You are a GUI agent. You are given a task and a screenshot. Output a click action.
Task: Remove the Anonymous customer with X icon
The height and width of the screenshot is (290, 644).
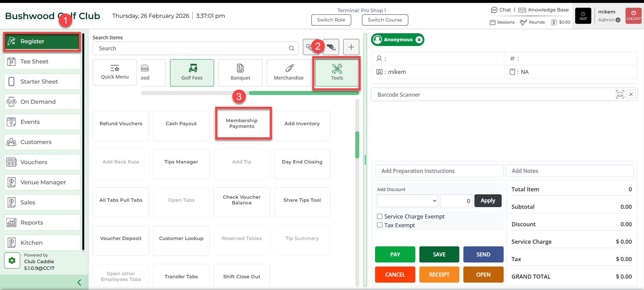tap(419, 40)
